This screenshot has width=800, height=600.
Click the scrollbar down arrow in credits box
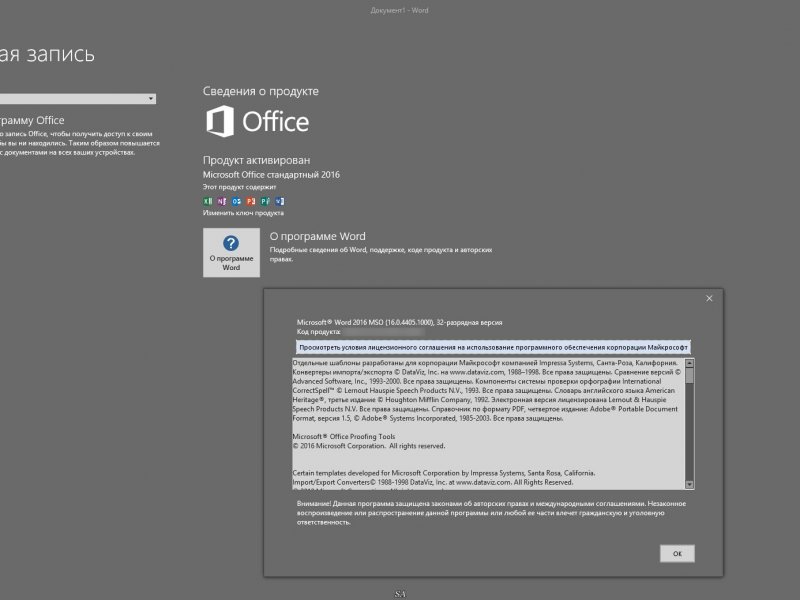[689, 484]
